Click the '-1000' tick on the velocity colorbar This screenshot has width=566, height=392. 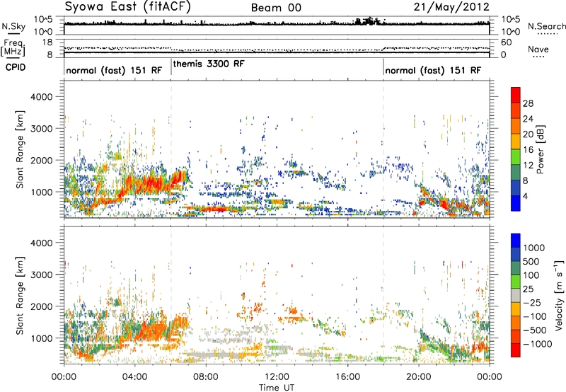tap(538, 344)
